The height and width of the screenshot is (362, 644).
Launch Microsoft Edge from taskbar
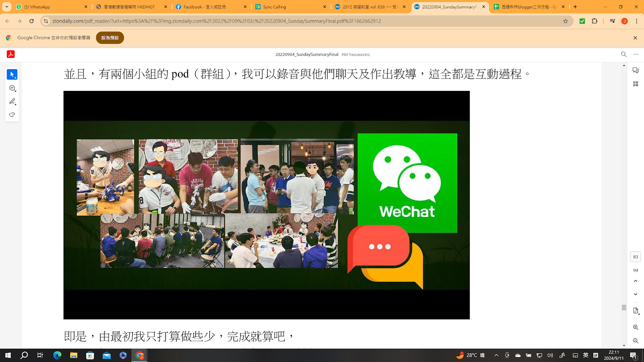click(x=57, y=355)
